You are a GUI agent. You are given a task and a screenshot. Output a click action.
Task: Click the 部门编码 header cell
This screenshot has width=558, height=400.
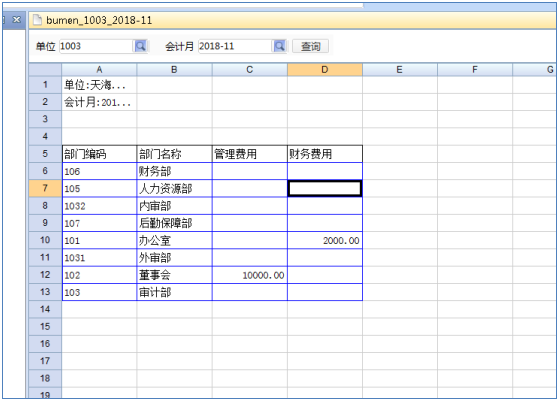click(x=99, y=154)
